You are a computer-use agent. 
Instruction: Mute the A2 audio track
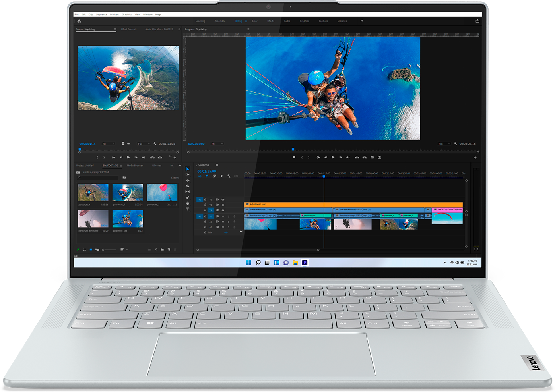223,222
